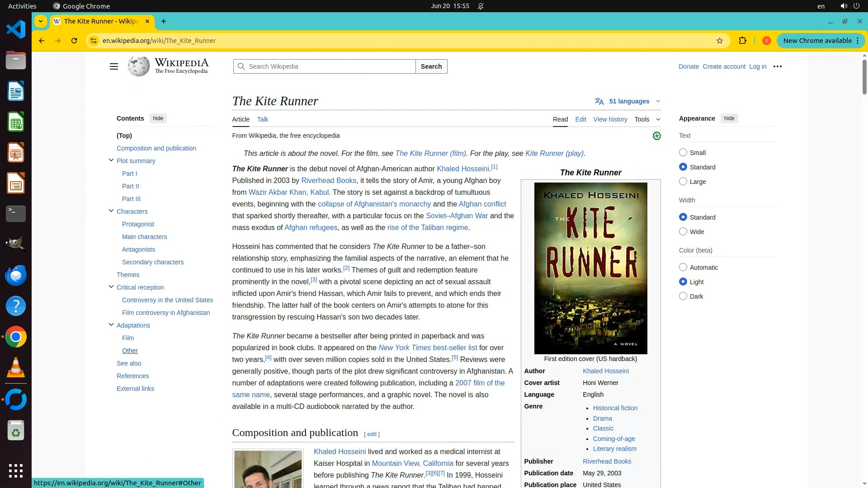Switch to the Talk tab
This screenshot has height=488, width=868.
pyautogui.click(x=262, y=119)
